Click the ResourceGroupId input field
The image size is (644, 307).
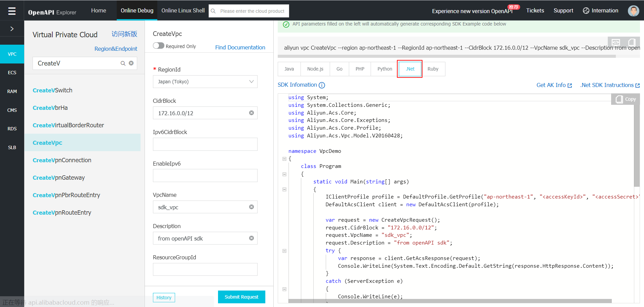click(205, 269)
